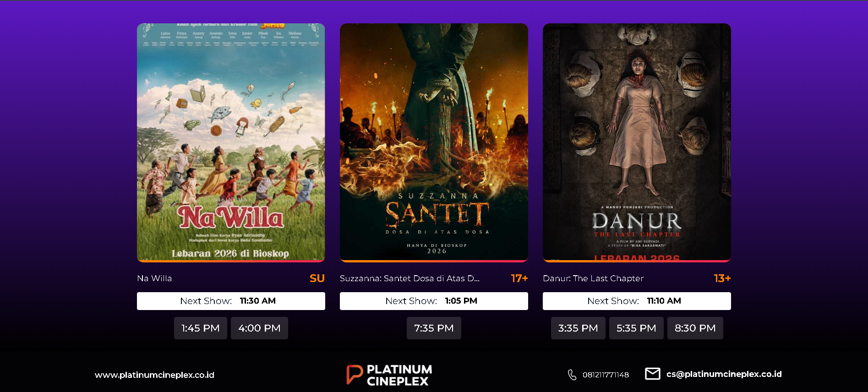This screenshot has height=392, width=868.
Task: Book the 7:35 PM showtime
Action: point(434,328)
